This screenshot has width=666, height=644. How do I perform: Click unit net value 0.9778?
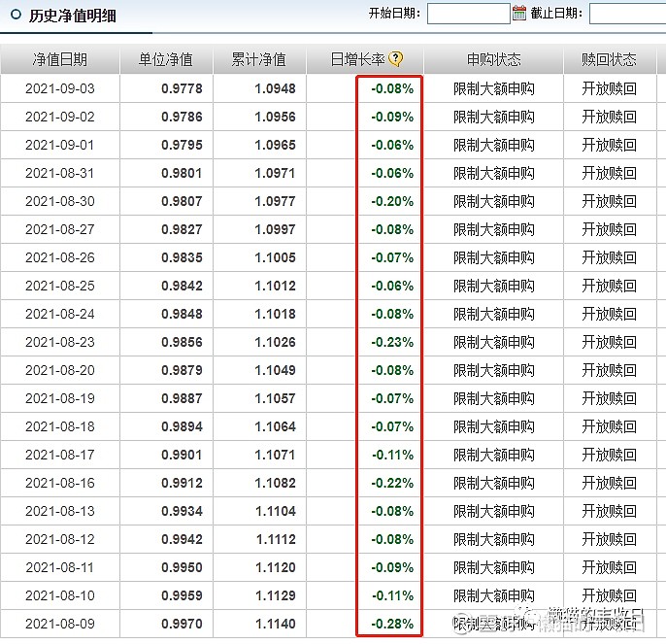click(182, 88)
